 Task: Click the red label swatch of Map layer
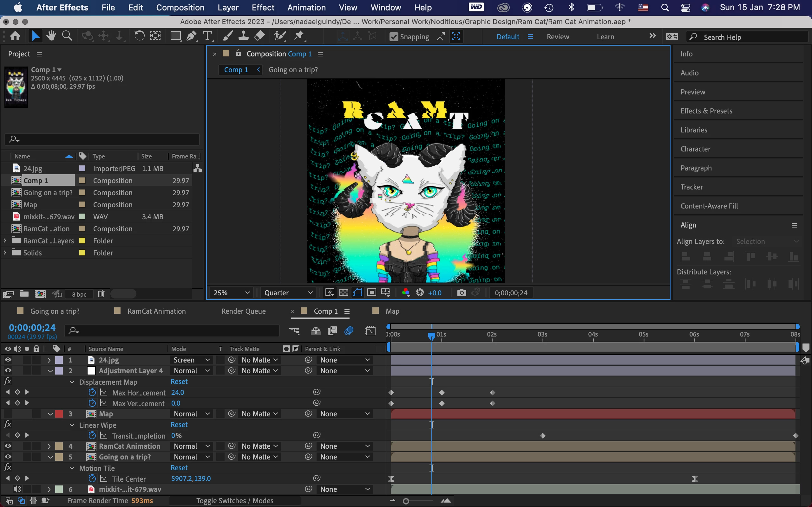(x=59, y=414)
